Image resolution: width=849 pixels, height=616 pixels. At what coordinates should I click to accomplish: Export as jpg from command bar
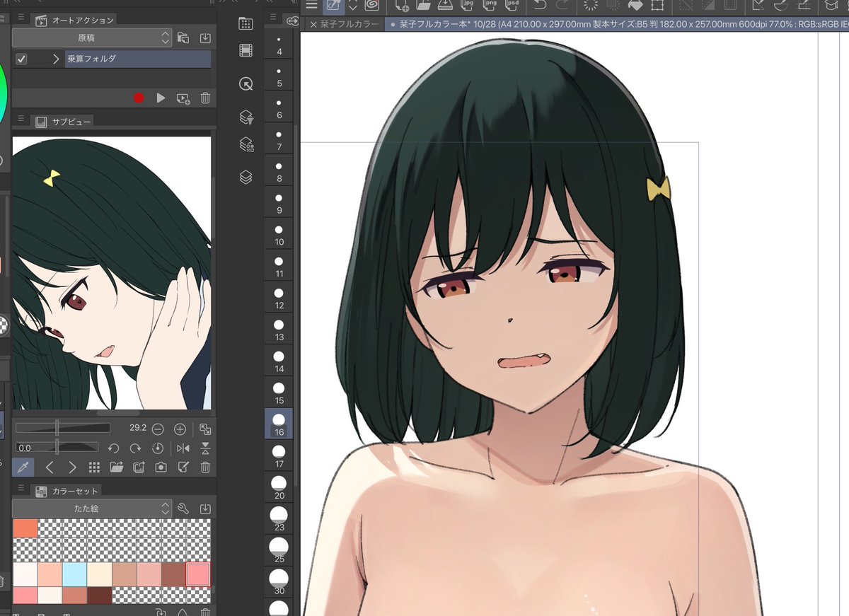pyautogui.click(x=467, y=5)
